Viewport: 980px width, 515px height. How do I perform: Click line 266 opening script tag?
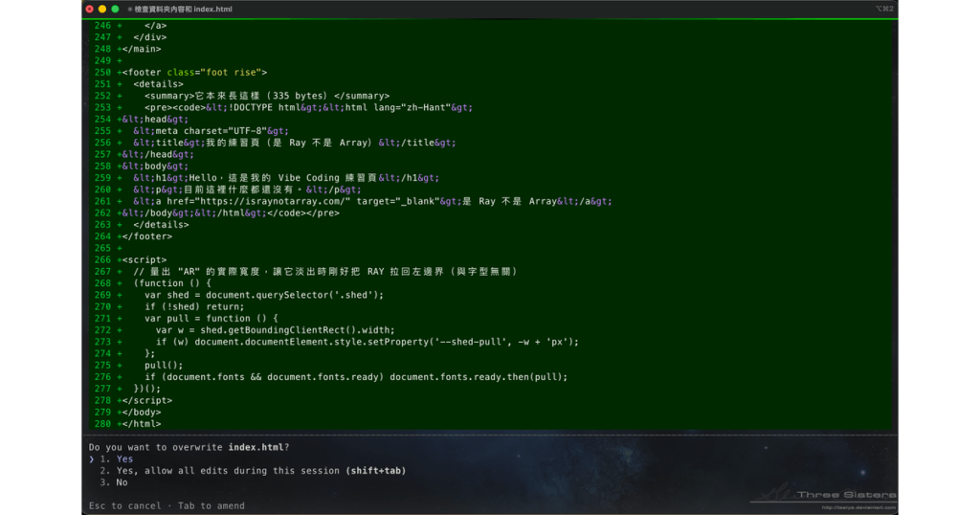click(x=145, y=260)
